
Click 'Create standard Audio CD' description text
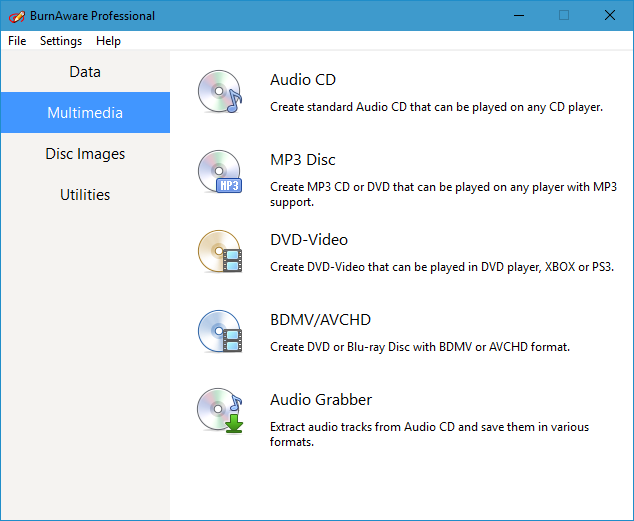point(436,107)
